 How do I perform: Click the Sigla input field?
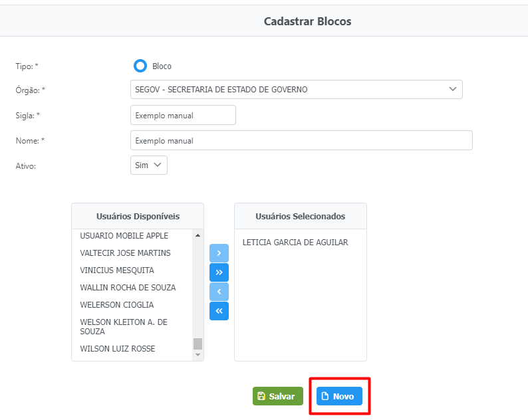[x=183, y=115]
